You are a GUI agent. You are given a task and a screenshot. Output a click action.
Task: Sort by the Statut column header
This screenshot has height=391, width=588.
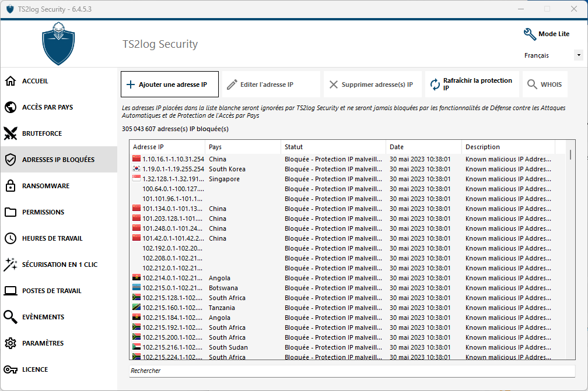click(333, 147)
